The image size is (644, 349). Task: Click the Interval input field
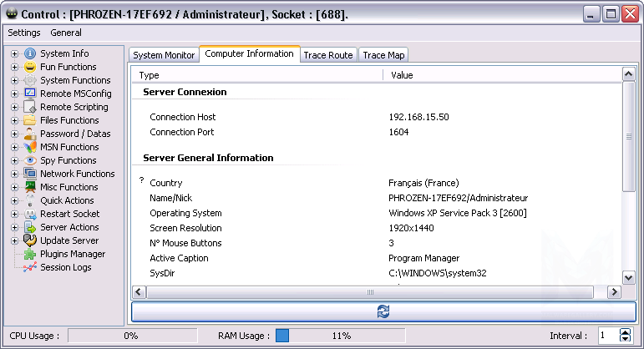(606, 335)
